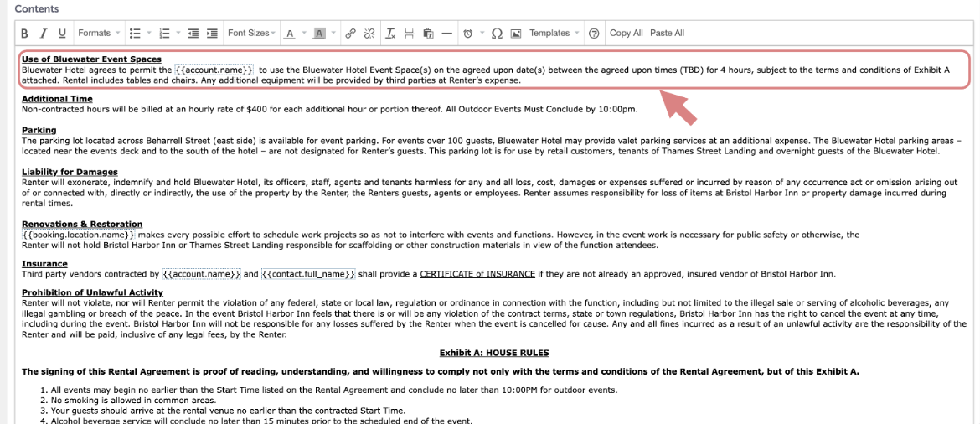Open the text color palette arrow
This screenshot has height=424, width=980.
click(x=304, y=34)
